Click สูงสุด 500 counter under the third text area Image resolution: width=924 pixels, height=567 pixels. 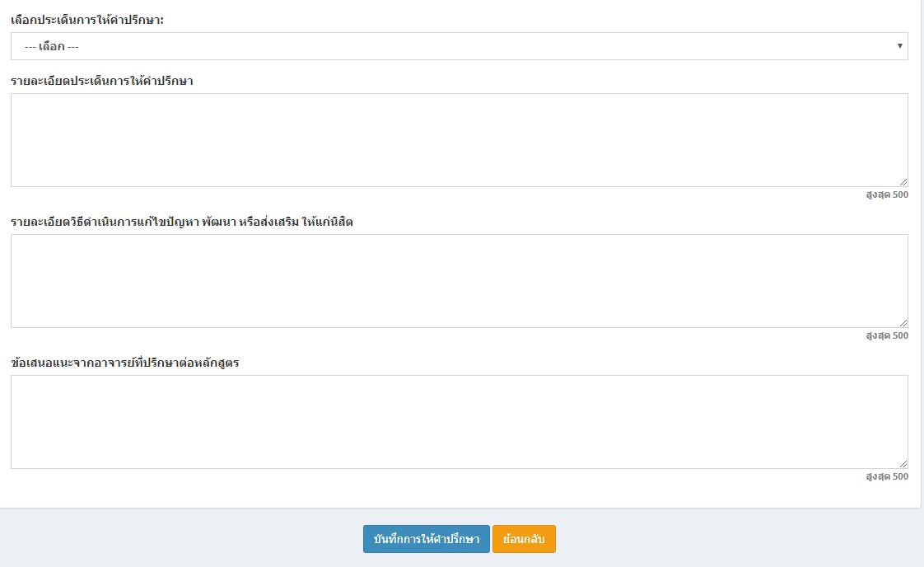887,477
